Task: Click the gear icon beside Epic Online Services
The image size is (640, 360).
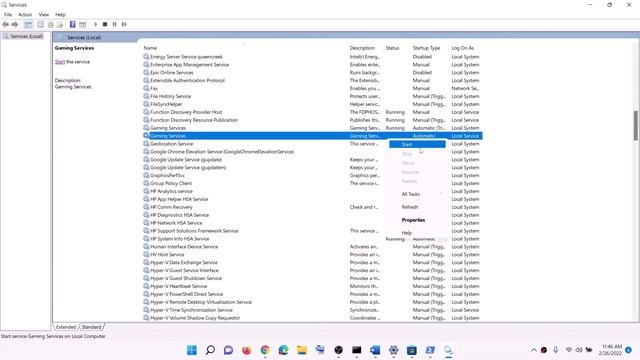Action: pyautogui.click(x=146, y=72)
